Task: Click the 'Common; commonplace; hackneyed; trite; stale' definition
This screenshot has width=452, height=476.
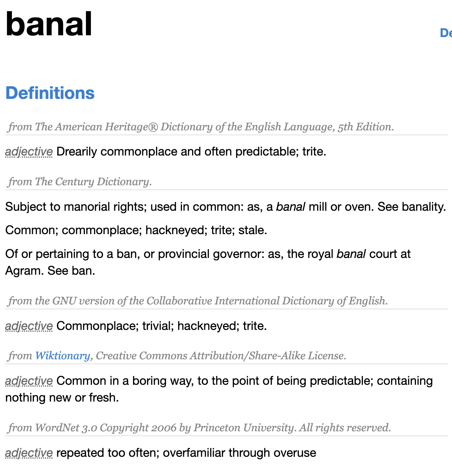Action: (136, 230)
